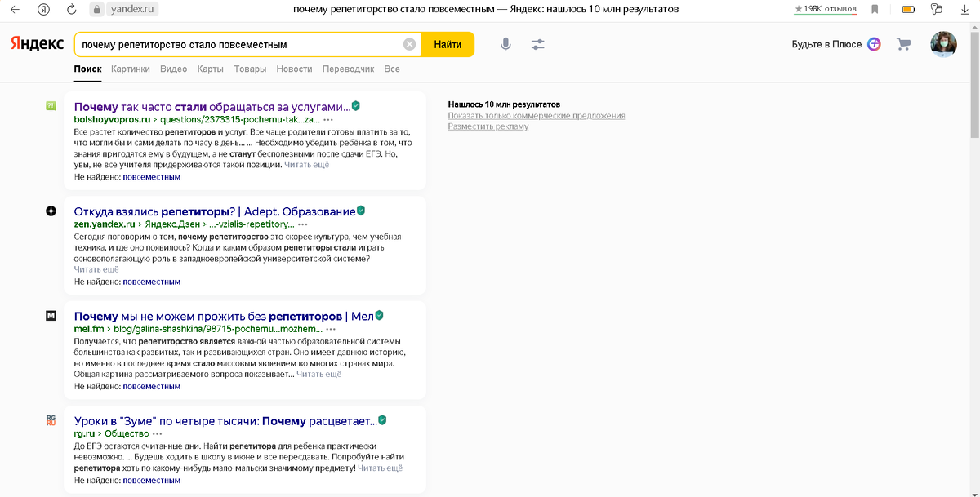The width and height of the screenshot is (980, 497).
Task: Expand Читать ещё in mel.fm snippet
Action: click(x=318, y=374)
